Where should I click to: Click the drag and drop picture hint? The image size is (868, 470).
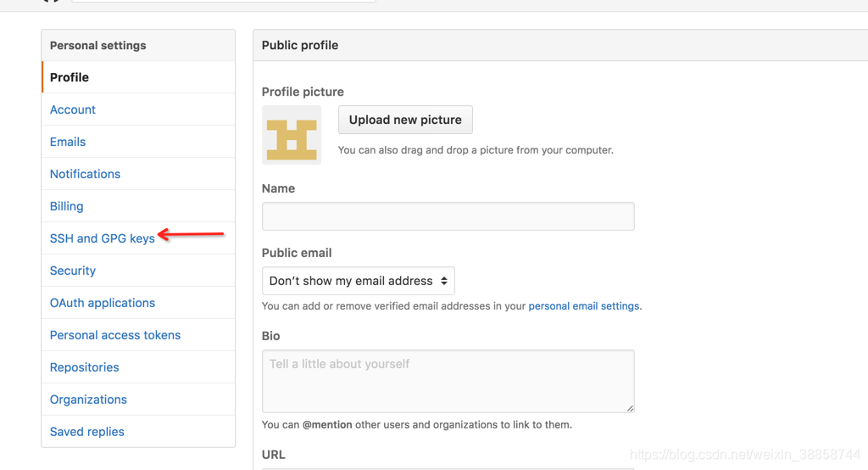coord(476,150)
